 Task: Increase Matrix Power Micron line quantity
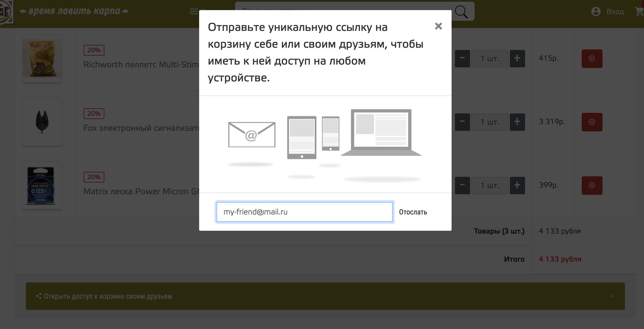coord(517,185)
